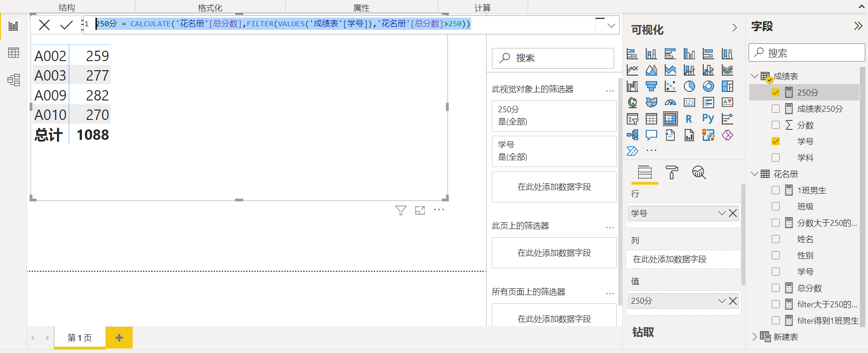The image size is (868, 353).
Task: Open the Fields well tab
Action: 645,172
